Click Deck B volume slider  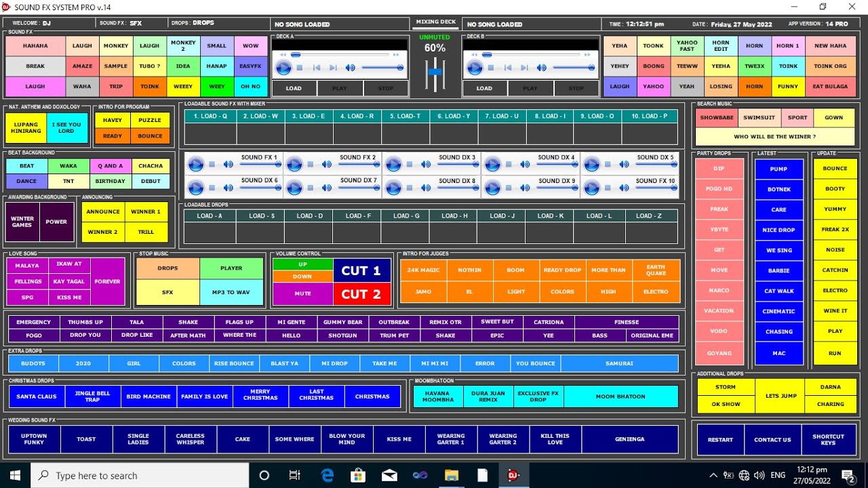tap(574, 68)
